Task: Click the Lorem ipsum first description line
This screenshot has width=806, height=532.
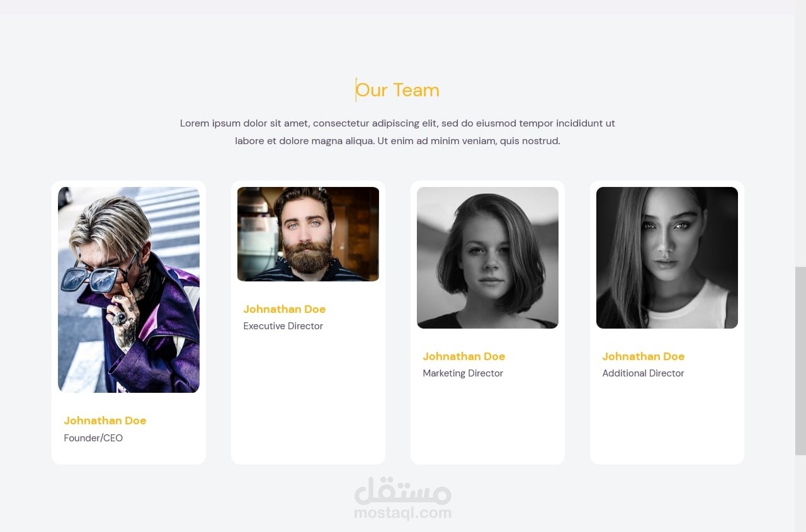Action: tap(397, 123)
